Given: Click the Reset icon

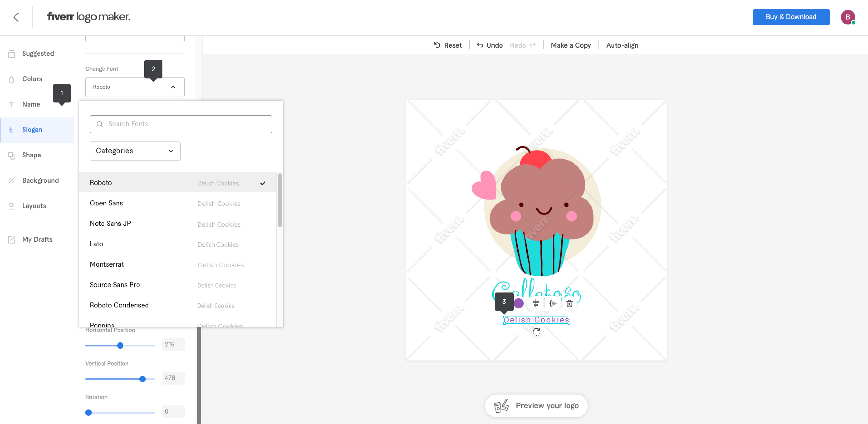Looking at the screenshot, I should pyautogui.click(x=437, y=45).
